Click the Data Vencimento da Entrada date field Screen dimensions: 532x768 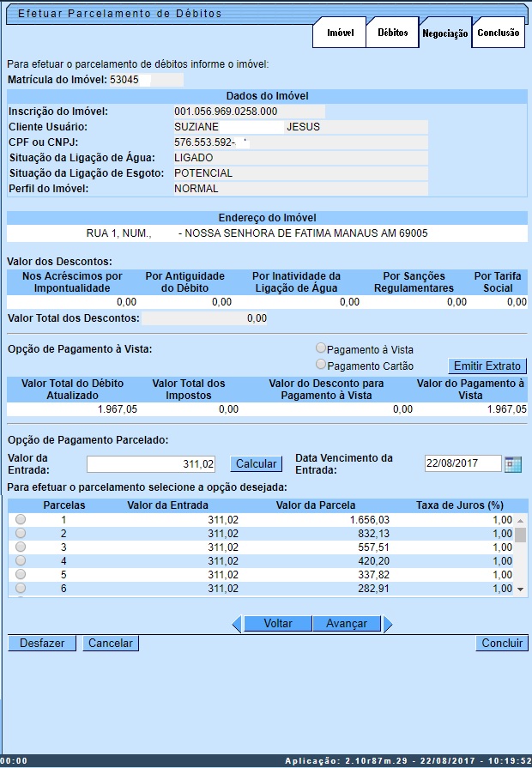(x=462, y=463)
